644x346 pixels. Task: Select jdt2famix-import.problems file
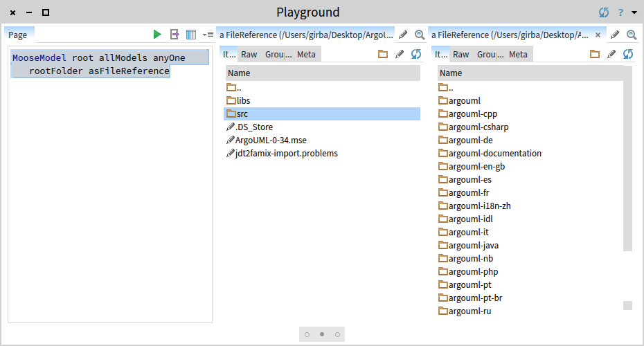pos(322,153)
